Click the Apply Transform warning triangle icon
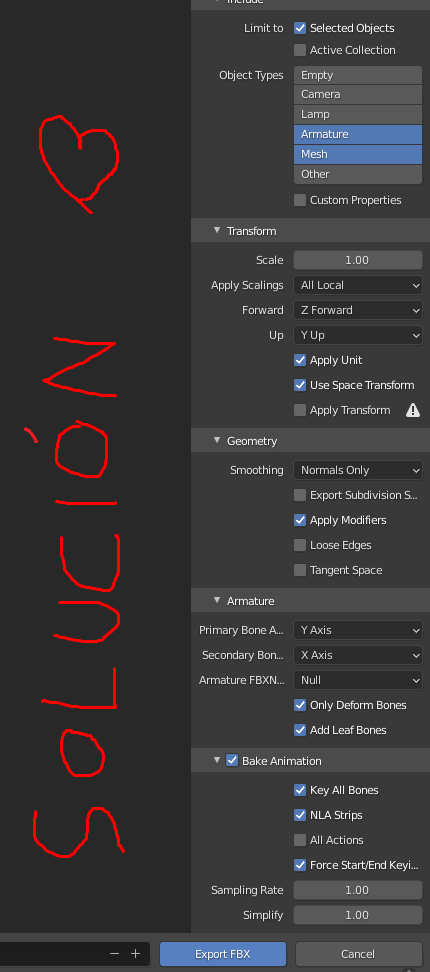 (x=413, y=410)
